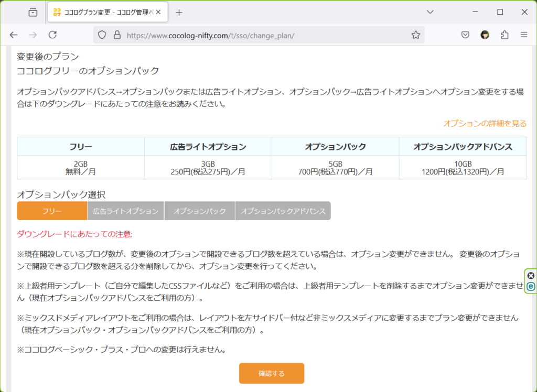Click the forward navigation arrow
Screen dimensions: 537x392
(33, 35)
